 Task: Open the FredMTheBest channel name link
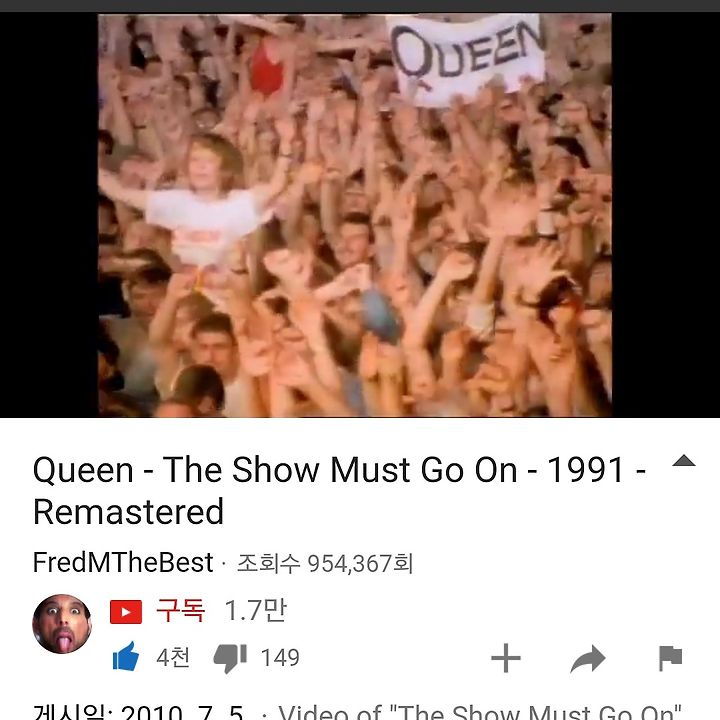coord(123,562)
